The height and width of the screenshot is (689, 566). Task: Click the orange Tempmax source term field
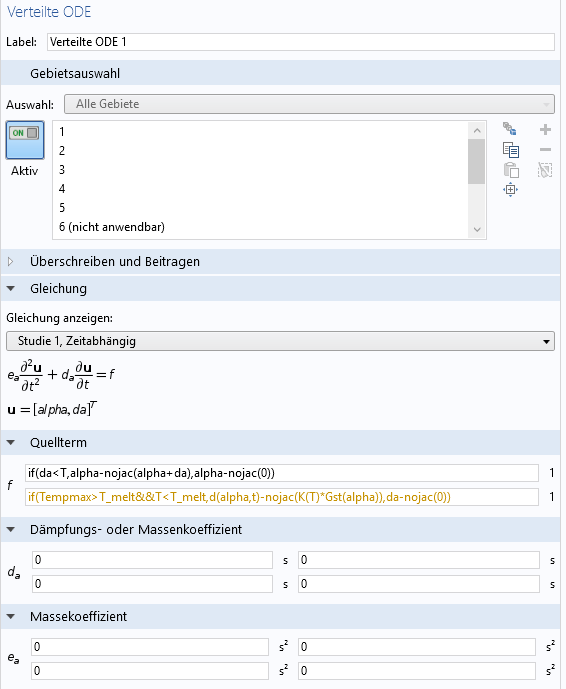(x=282, y=497)
